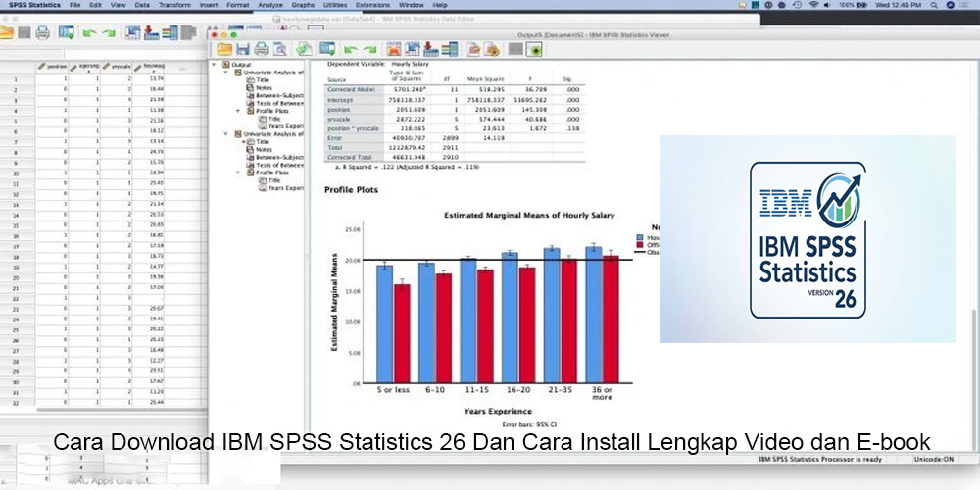Click Recall dialogs icon in Data Editor
980x490 pixels.
point(67,32)
